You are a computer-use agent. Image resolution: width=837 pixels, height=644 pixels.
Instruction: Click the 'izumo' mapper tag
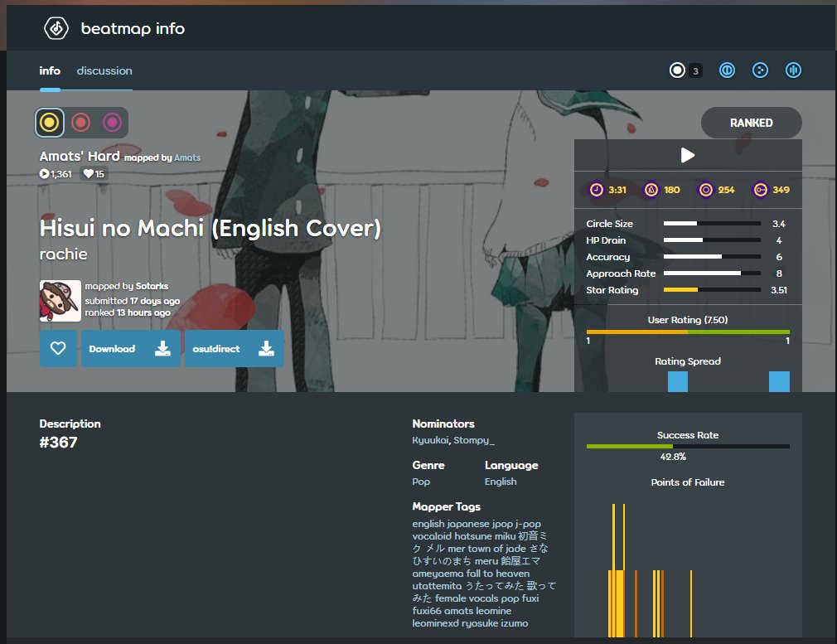point(514,623)
